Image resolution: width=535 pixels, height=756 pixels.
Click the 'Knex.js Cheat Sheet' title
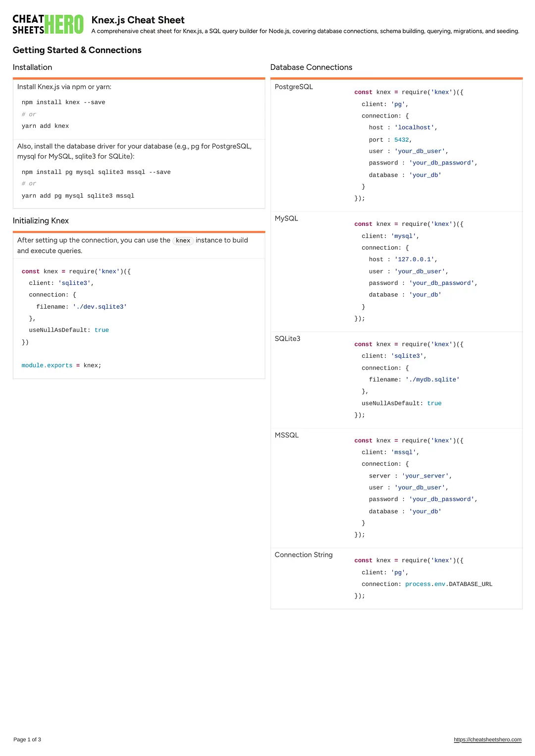pos(138,20)
